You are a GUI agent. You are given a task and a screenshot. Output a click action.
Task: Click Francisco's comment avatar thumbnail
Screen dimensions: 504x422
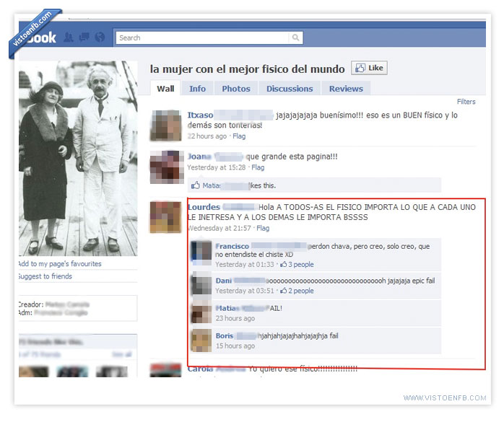[202, 251]
